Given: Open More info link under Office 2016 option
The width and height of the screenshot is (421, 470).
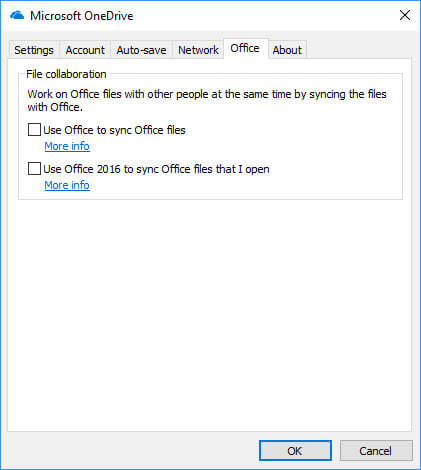Looking at the screenshot, I should click(x=67, y=185).
